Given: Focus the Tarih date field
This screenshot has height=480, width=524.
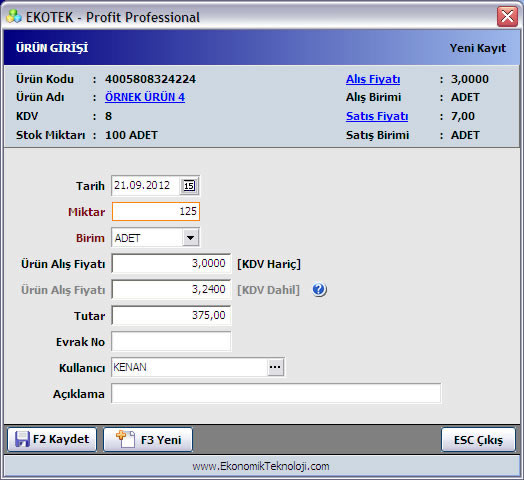Looking at the screenshot, I should tap(146, 186).
